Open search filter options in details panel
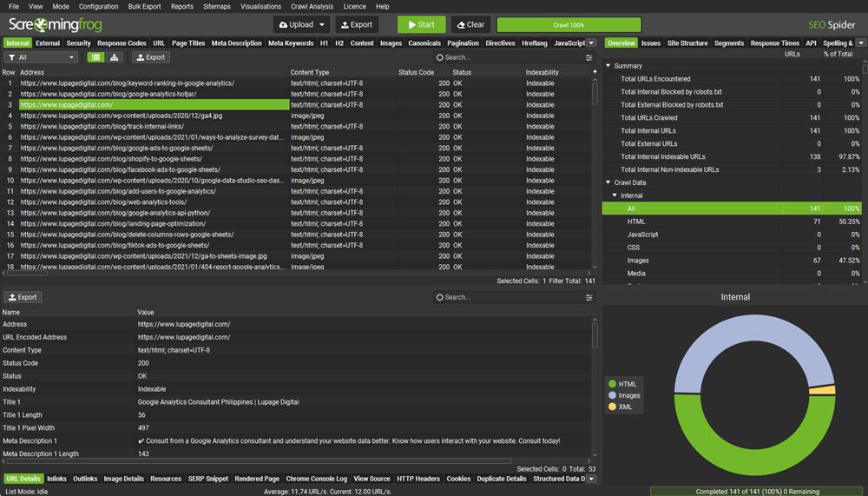Image resolution: width=868 pixels, height=496 pixels. 589,297
